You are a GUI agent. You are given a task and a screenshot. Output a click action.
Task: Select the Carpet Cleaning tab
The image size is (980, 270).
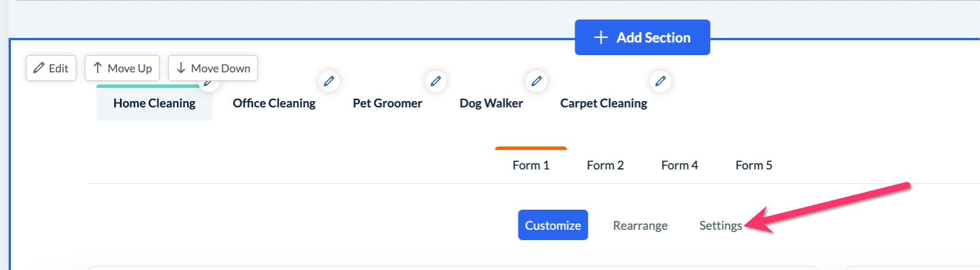click(603, 103)
